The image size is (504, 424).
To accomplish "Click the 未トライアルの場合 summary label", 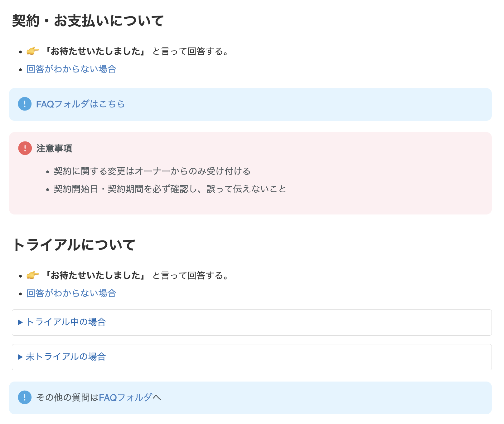I will coord(66,357).
